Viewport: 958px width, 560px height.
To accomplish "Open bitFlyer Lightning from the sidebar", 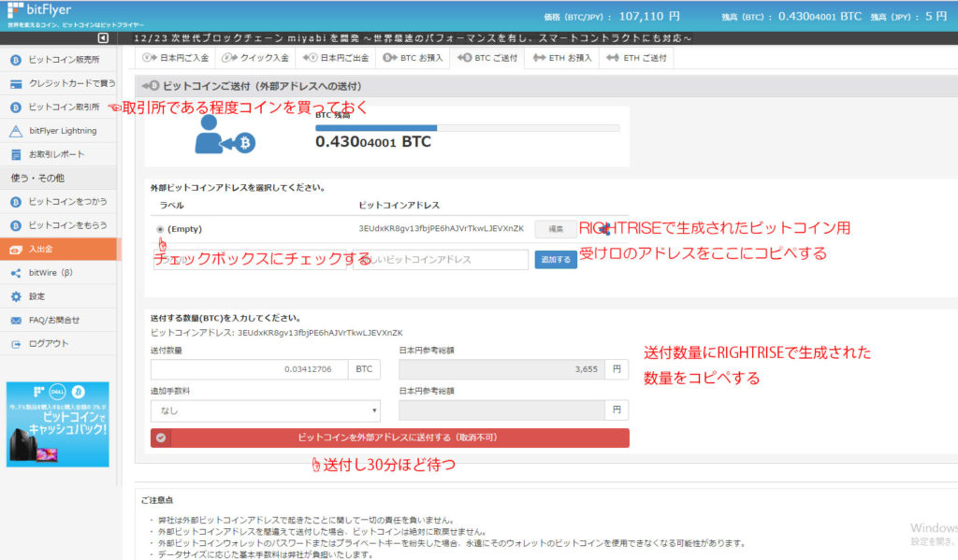I will click(x=58, y=131).
